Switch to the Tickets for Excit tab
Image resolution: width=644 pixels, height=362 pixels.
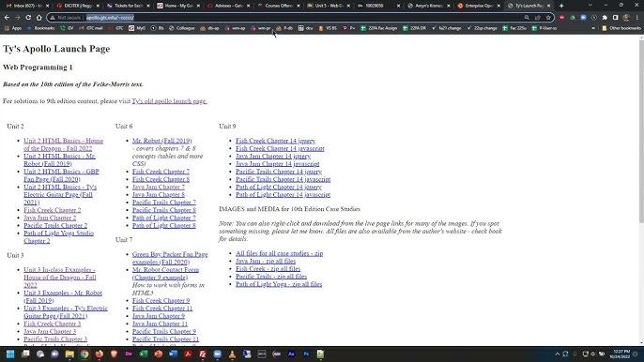pyautogui.click(x=128, y=6)
